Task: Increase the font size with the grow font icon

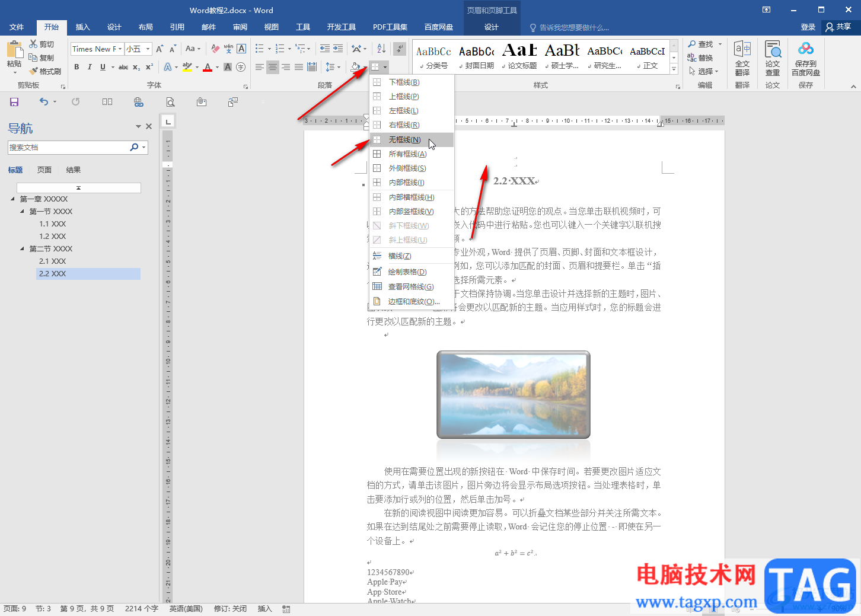Action: (160, 49)
